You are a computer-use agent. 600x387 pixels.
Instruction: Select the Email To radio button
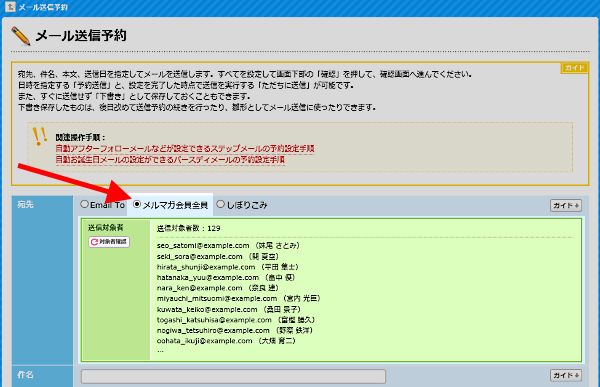pos(85,204)
